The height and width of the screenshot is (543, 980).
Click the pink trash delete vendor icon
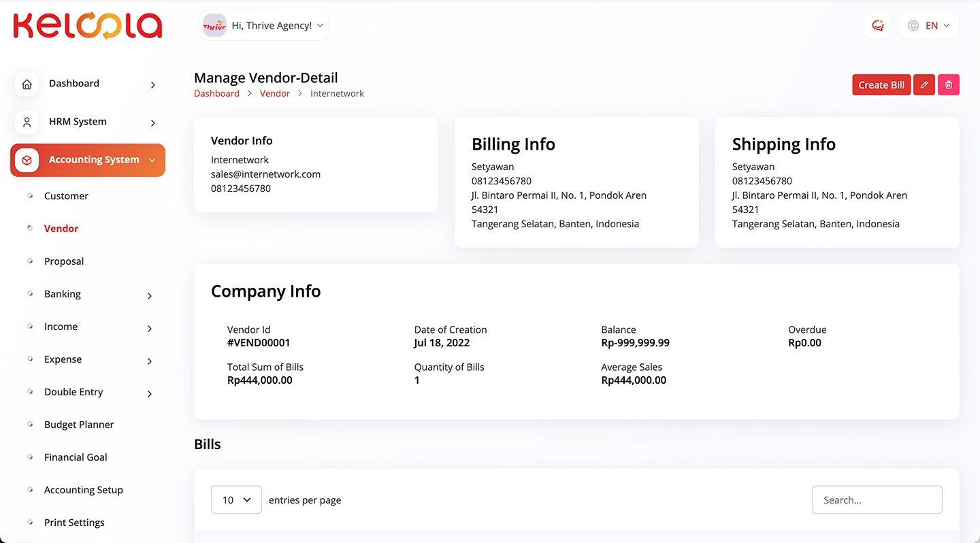[948, 85]
